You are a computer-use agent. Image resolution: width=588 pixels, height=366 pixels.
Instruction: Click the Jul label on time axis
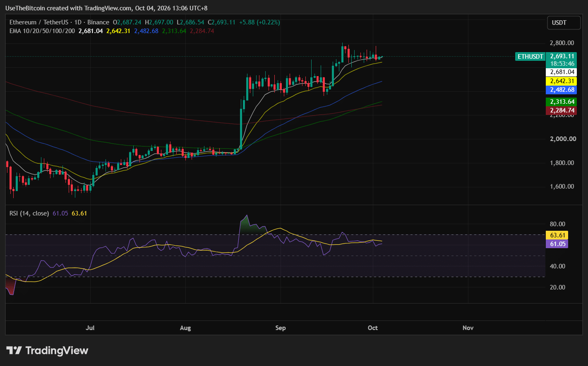pyautogui.click(x=90, y=328)
